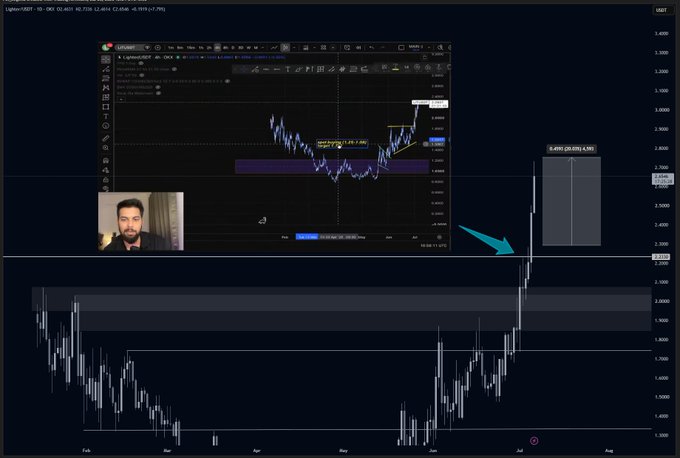The width and height of the screenshot is (680, 458).
Task: Select the yellow spot buying text note on inset chart
Action: pos(342,143)
